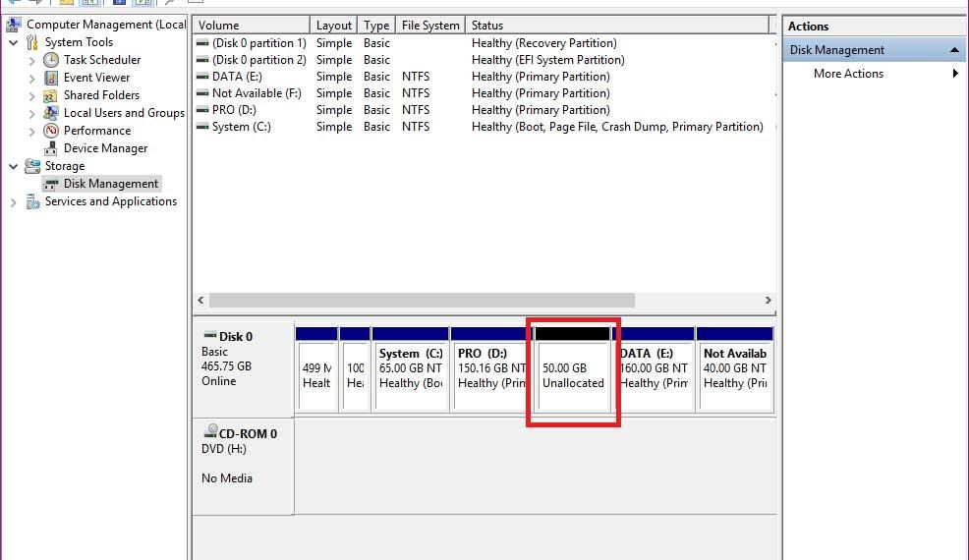Sort by the Type column header
The image size is (969, 560).
click(376, 26)
